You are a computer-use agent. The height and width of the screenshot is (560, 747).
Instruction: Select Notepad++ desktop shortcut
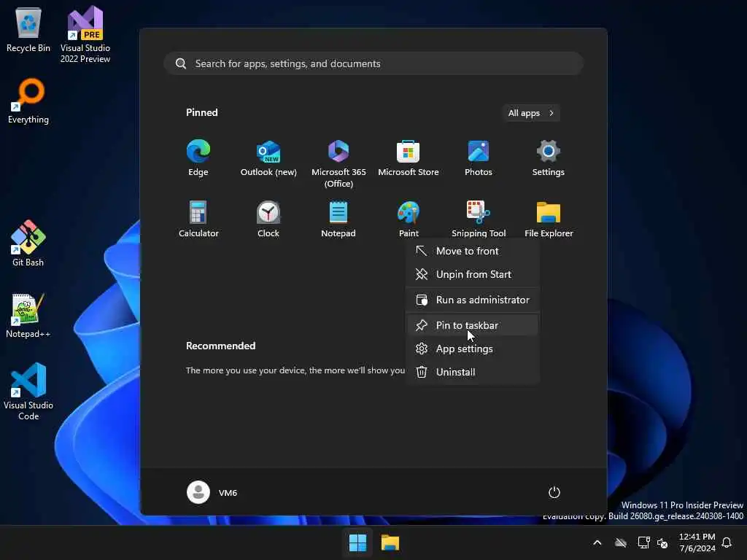pyautogui.click(x=28, y=316)
